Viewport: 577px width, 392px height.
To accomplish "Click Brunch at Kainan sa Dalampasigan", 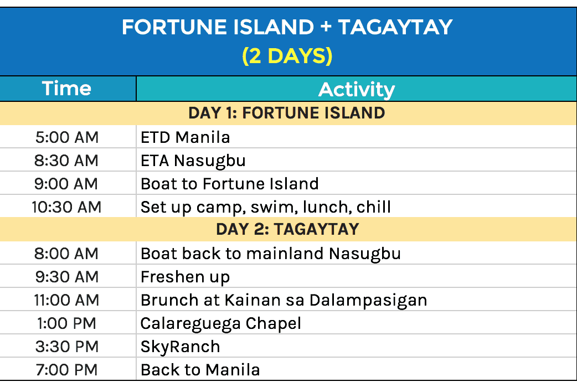I will tap(284, 300).
